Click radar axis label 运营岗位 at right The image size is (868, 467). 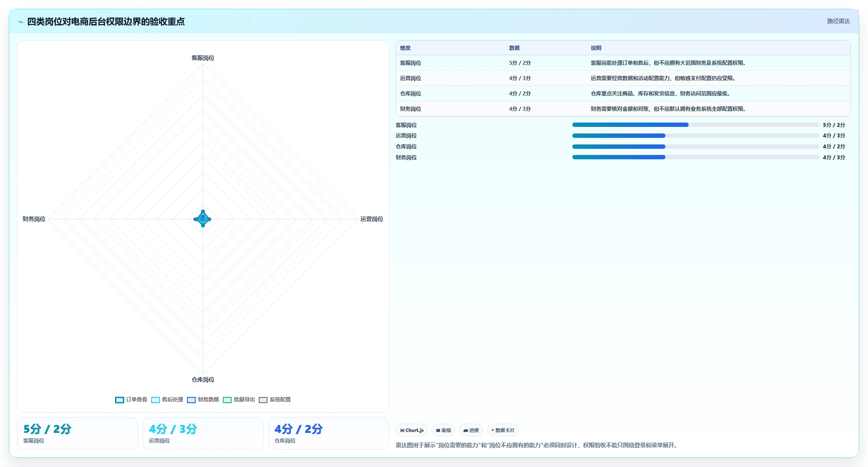371,219
